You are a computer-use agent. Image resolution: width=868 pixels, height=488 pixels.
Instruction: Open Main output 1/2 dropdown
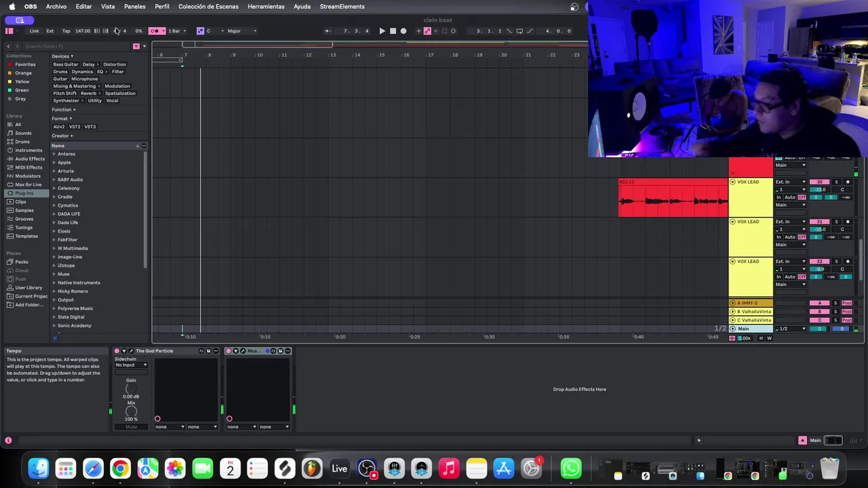pos(791,329)
